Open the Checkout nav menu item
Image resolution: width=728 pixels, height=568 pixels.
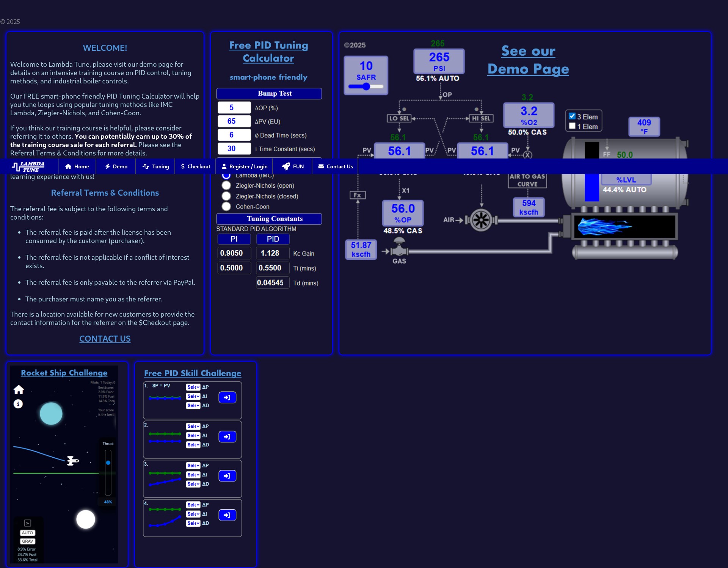(196, 166)
